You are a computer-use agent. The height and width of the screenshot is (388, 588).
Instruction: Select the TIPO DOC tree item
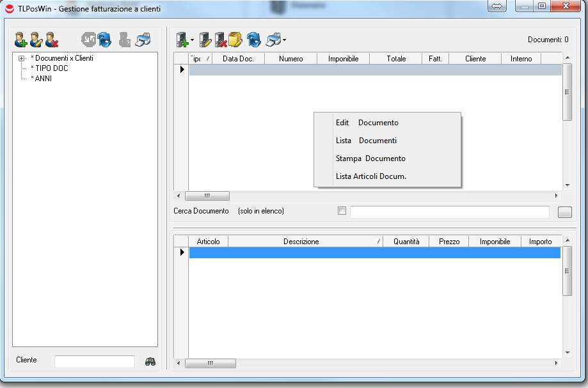coord(51,68)
